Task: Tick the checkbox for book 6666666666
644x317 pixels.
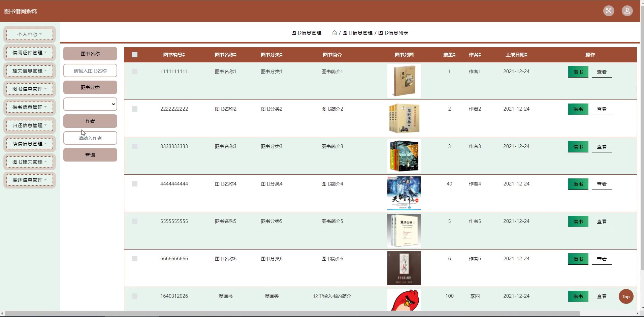Action: click(x=135, y=259)
